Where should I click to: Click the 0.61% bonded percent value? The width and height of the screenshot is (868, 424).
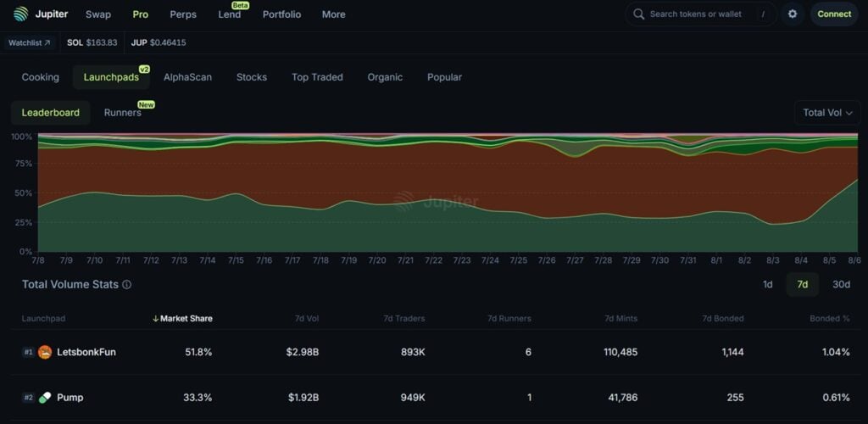click(x=835, y=398)
